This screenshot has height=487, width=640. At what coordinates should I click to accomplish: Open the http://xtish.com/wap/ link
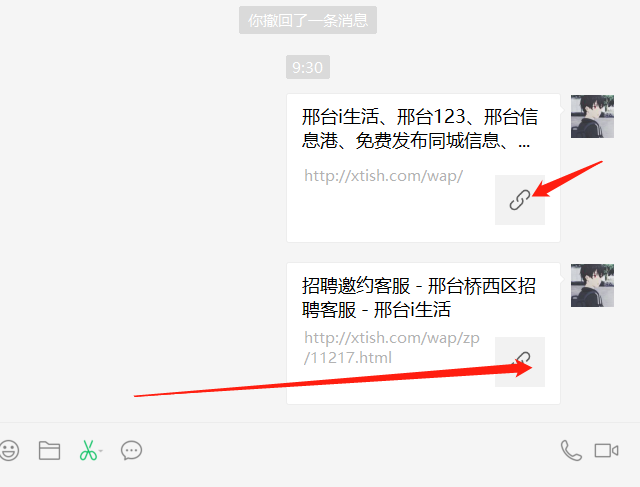coord(384,176)
